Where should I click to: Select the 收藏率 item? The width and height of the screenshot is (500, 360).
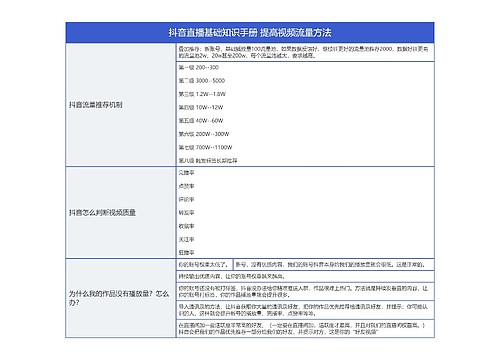point(186,226)
